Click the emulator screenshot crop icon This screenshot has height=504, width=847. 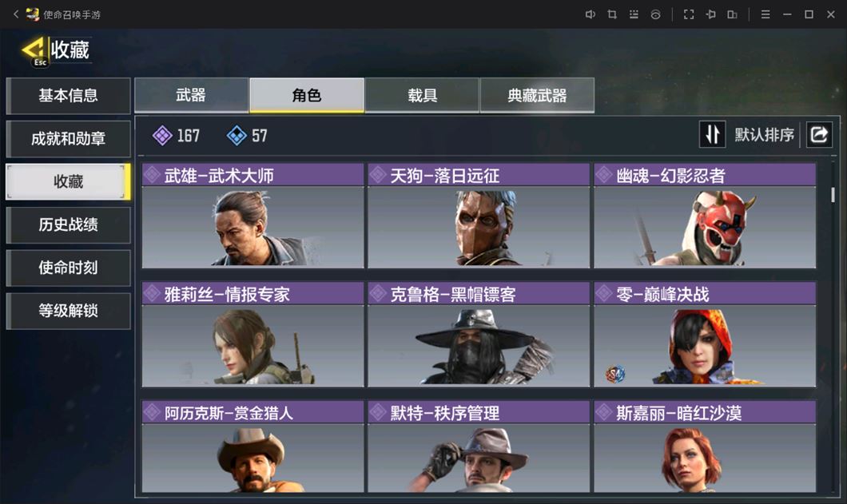coord(612,14)
